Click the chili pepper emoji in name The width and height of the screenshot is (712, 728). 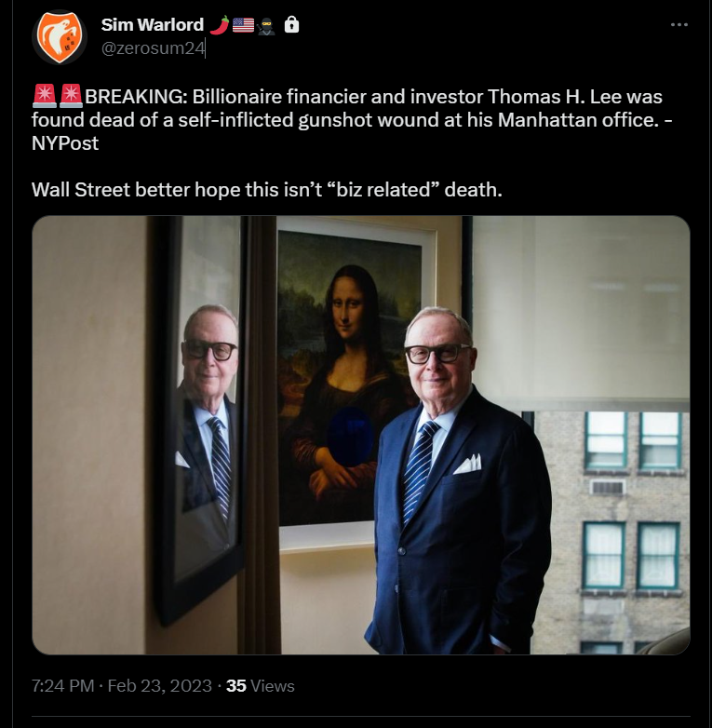click(x=220, y=25)
